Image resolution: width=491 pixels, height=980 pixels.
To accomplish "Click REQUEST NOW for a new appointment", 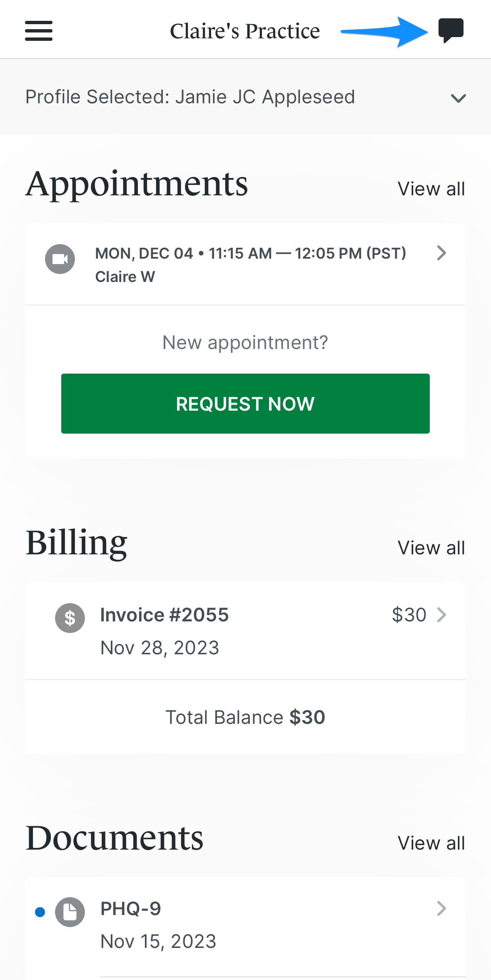I will click(245, 403).
